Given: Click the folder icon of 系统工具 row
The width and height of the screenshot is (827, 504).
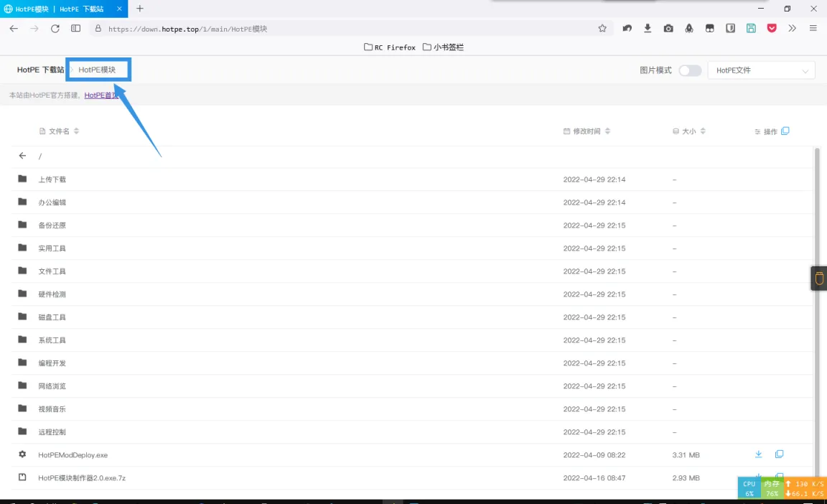Looking at the screenshot, I should click(22, 340).
